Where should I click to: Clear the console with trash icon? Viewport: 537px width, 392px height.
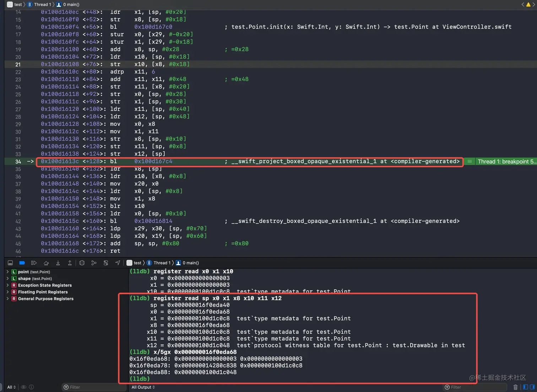pos(516,387)
